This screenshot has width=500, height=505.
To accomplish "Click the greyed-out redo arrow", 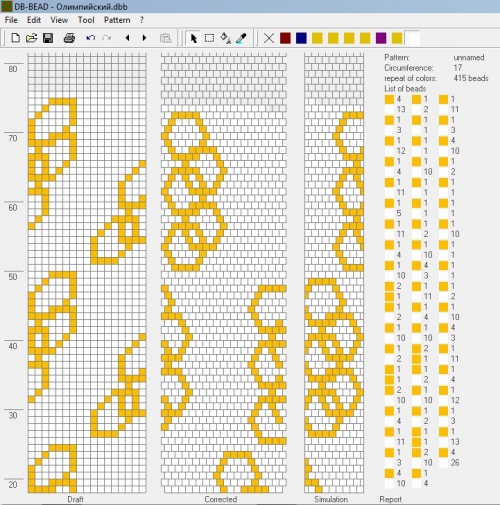I will (107, 38).
